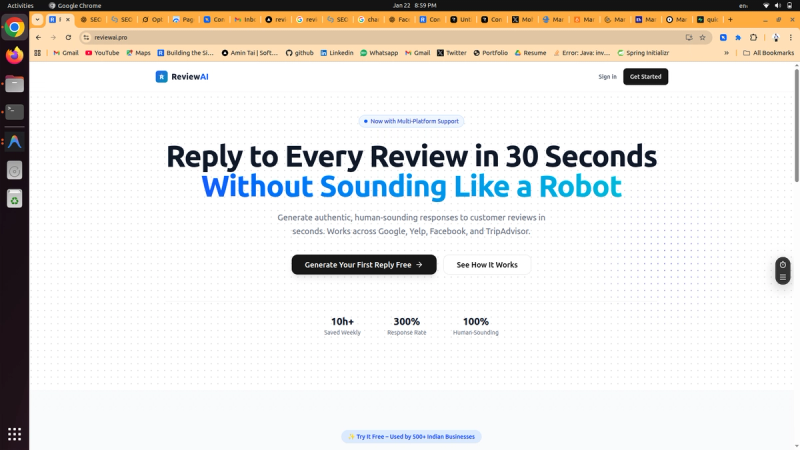Click the 300% Response Rate stat
Screen dimensions: 800x450
coord(407,326)
